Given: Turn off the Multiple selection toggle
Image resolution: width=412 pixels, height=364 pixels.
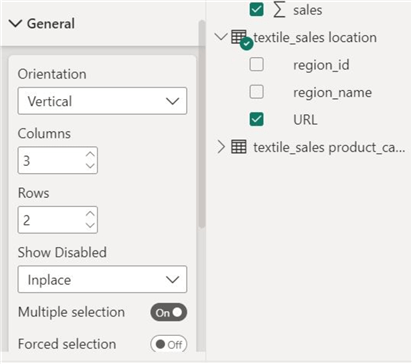Looking at the screenshot, I should (169, 312).
